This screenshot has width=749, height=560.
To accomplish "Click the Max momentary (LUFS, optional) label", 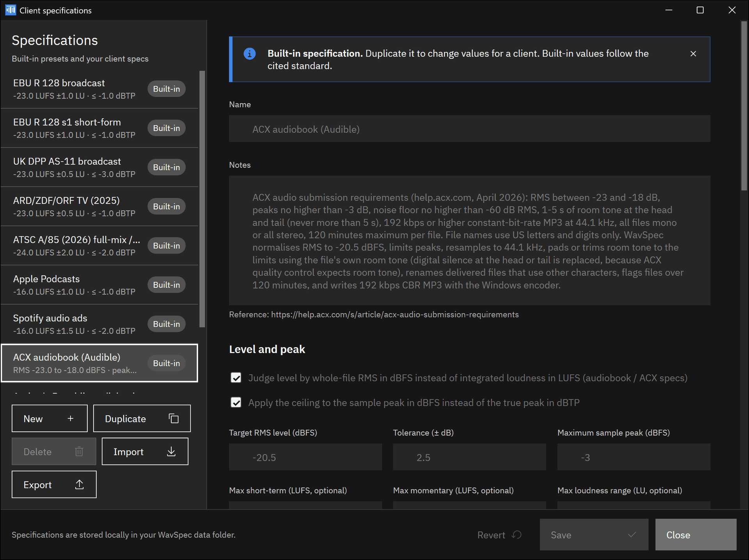I will [453, 491].
